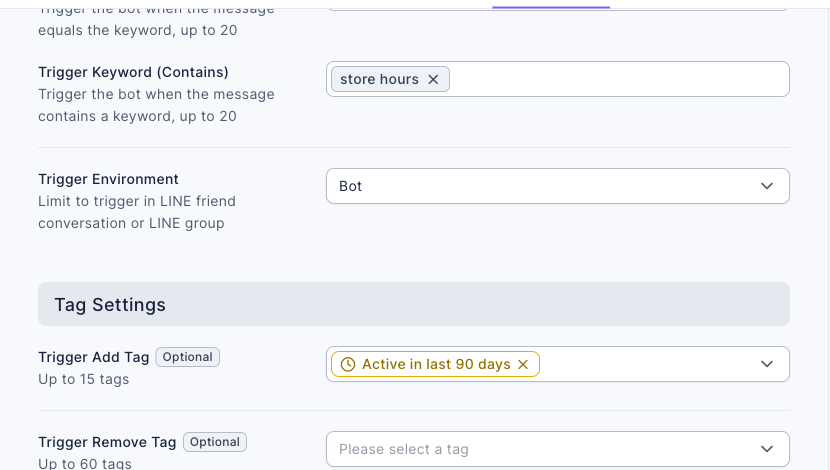Viewport: 830px width, 470px height.
Task: Click the 'Up to 60 tags' hint text
Action: (x=85, y=464)
